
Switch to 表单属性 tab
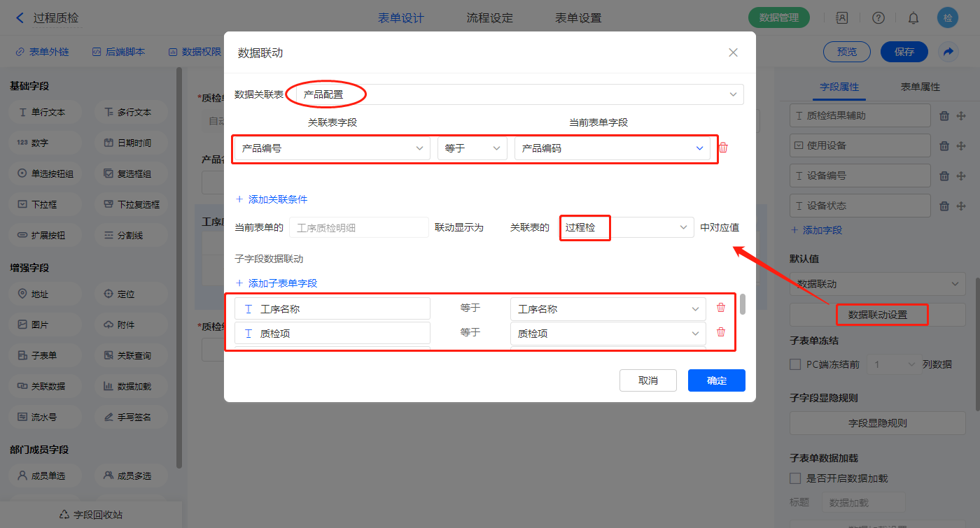click(920, 87)
